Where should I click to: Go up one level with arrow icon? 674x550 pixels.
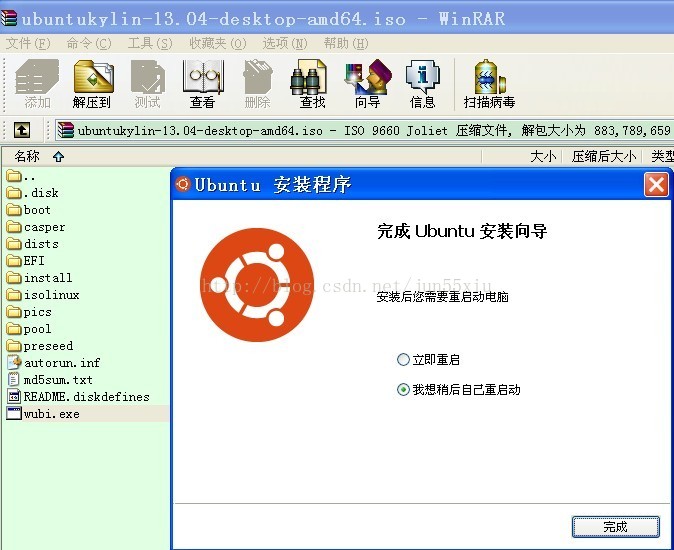(22, 130)
